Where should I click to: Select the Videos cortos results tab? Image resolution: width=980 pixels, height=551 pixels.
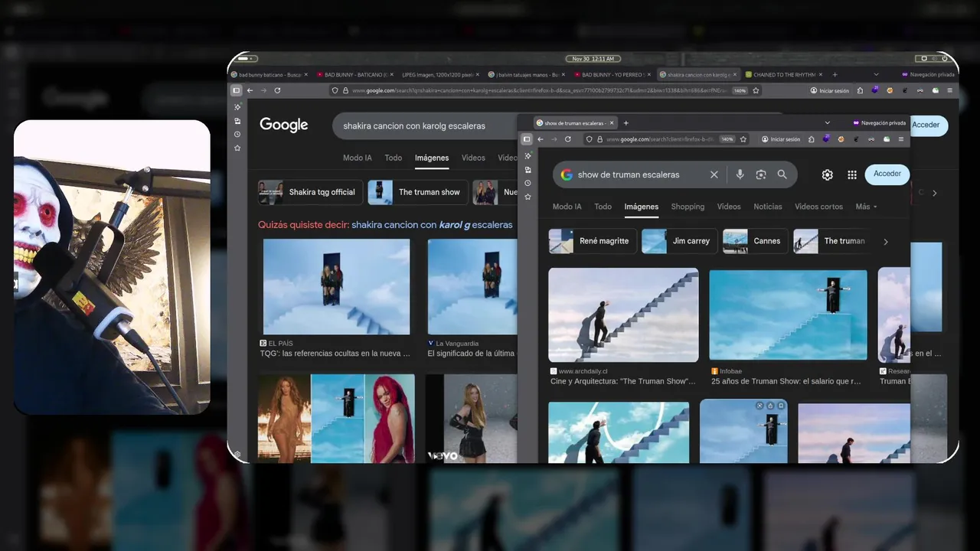pos(818,207)
